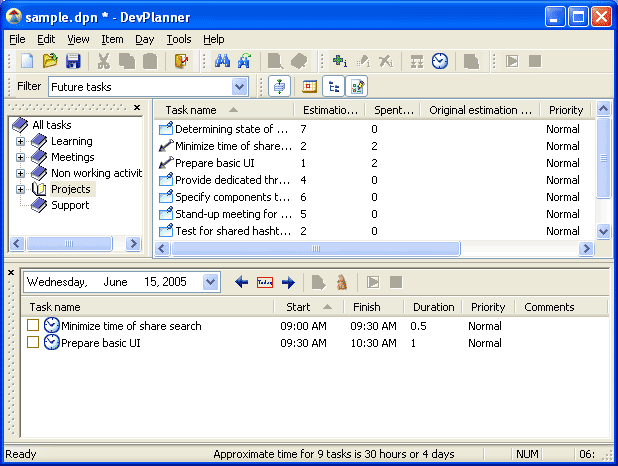Select the All tasks tree root

tap(52, 125)
